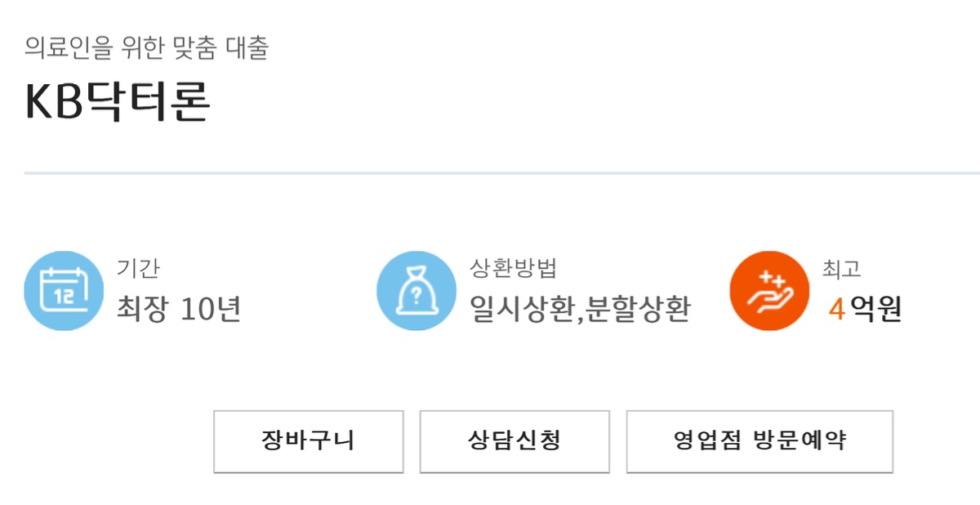Click the 10년 term value
Screen dimensions: 980x505
211,310
